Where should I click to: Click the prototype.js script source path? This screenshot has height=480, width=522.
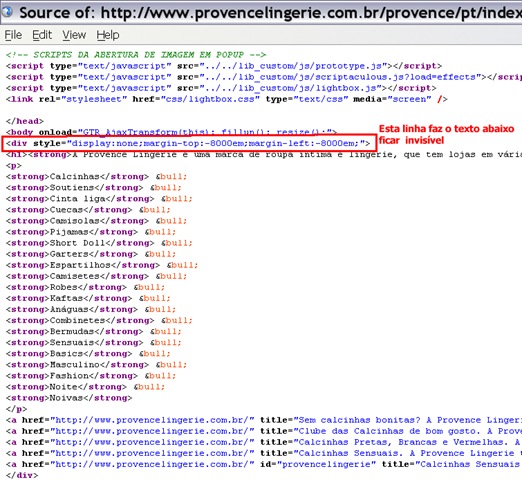coord(293,66)
